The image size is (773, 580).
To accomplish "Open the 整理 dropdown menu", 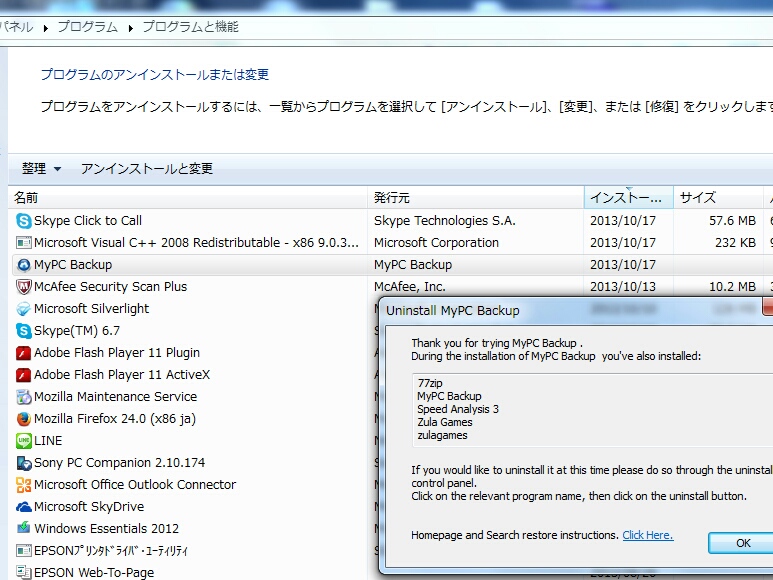I will coord(41,169).
